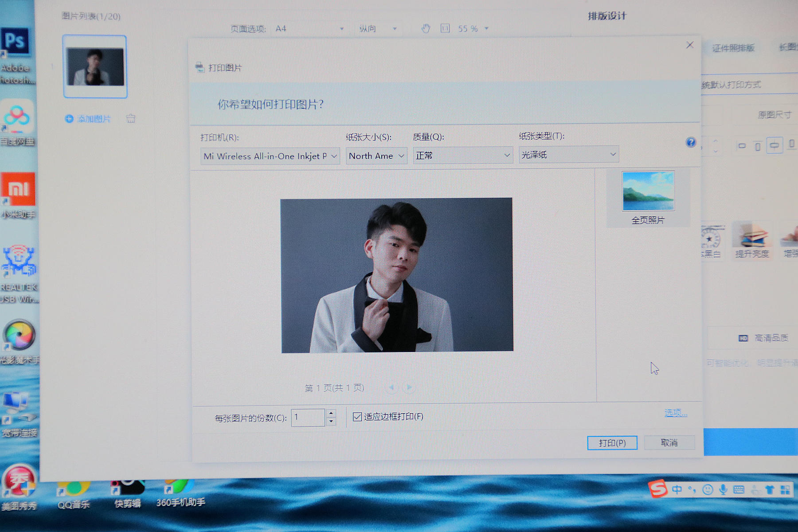Open the 质量 quality dropdown
The image size is (798, 532).
click(463, 155)
